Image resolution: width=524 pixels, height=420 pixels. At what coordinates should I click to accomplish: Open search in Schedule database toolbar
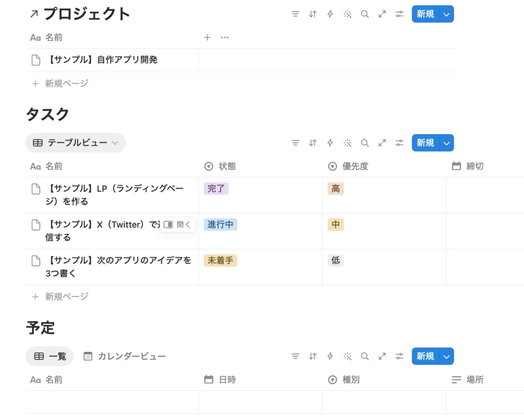coord(364,356)
